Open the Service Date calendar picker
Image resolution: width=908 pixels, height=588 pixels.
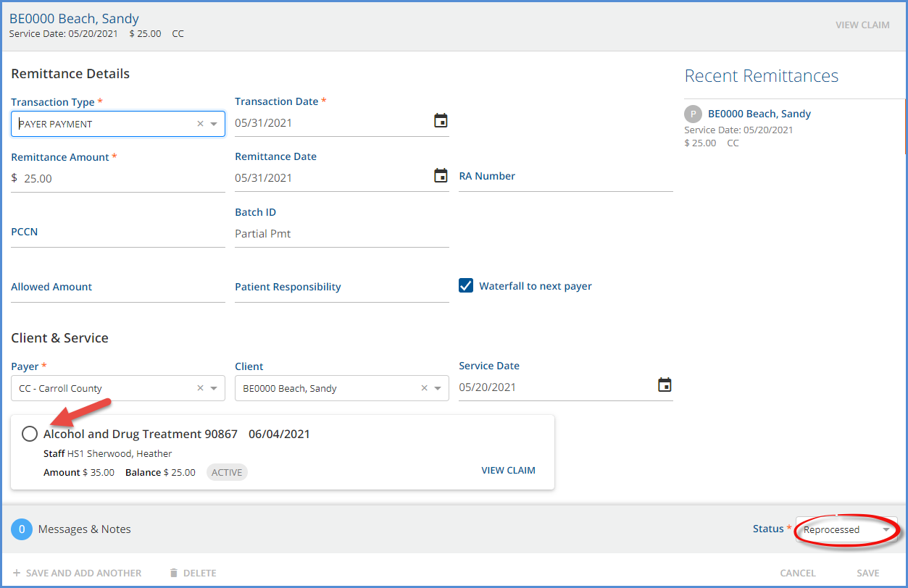pyautogui.click(x=665, y=385)
